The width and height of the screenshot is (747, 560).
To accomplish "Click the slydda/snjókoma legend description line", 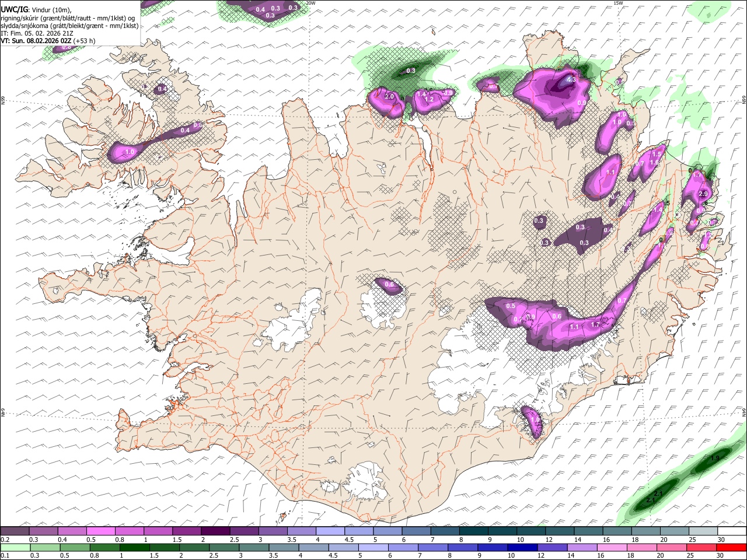I will [x=69, y=26].
